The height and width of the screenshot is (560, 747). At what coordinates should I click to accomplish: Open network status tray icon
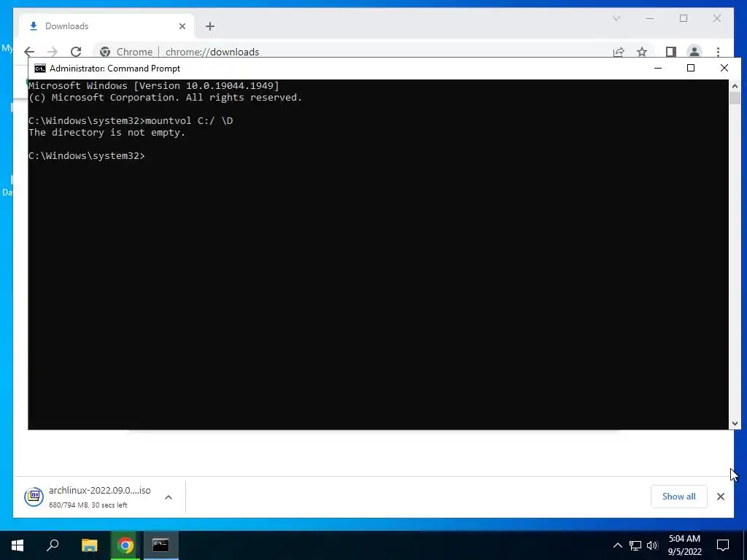635,545
